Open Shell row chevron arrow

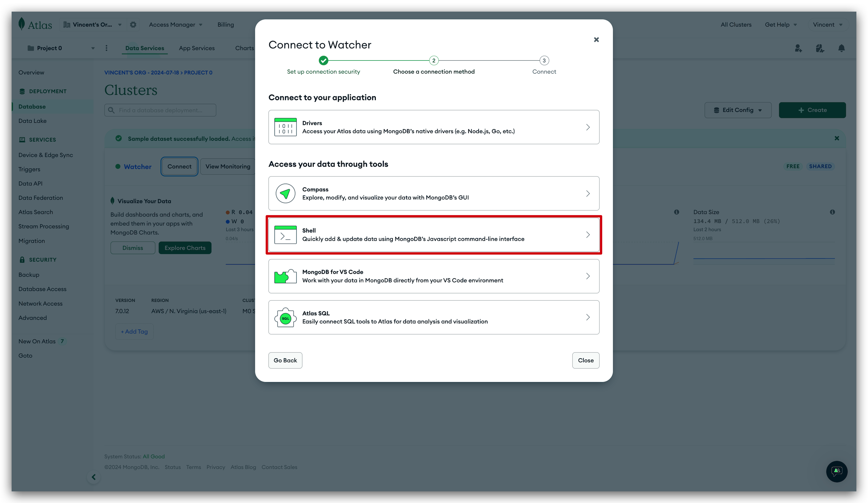point(588,235)
